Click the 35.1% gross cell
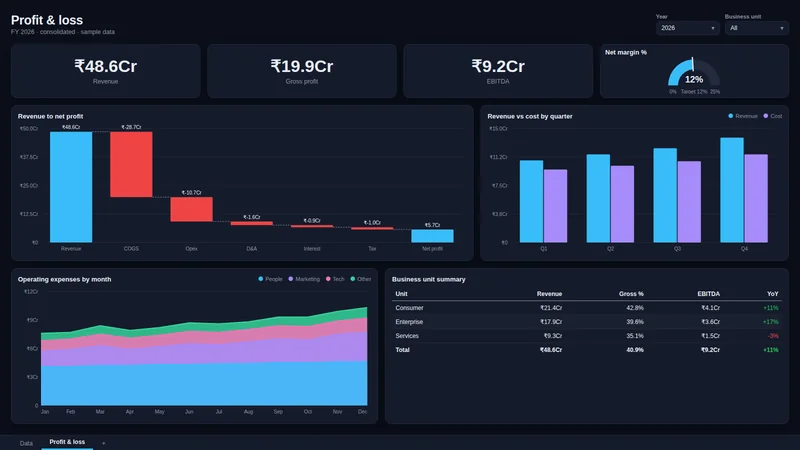Screen dimensions: 800x450 click(x=635, y=336)
